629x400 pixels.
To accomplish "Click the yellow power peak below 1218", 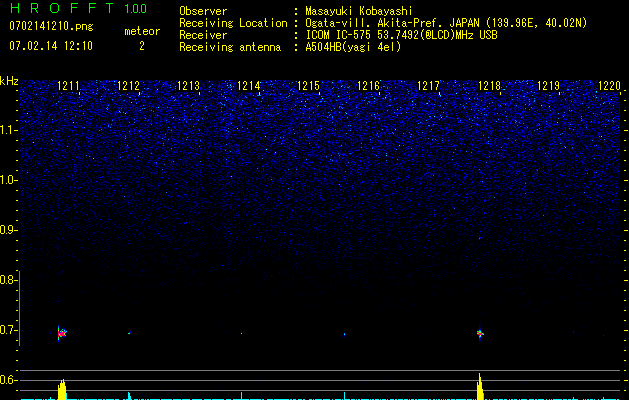I will click(480, 386).
